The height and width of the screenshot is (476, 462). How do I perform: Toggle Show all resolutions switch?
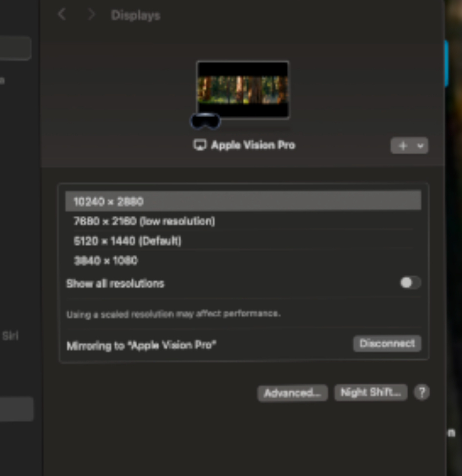click(410, 283)
